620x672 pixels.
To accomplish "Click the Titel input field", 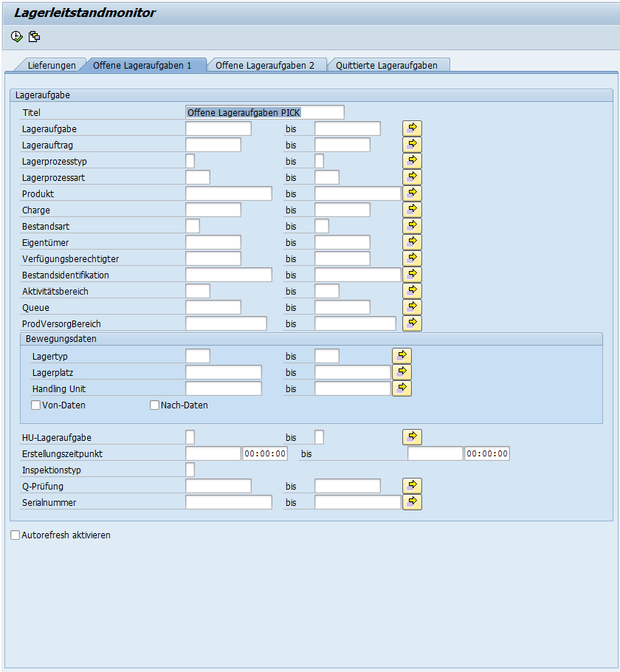I will tap(264, 112).
